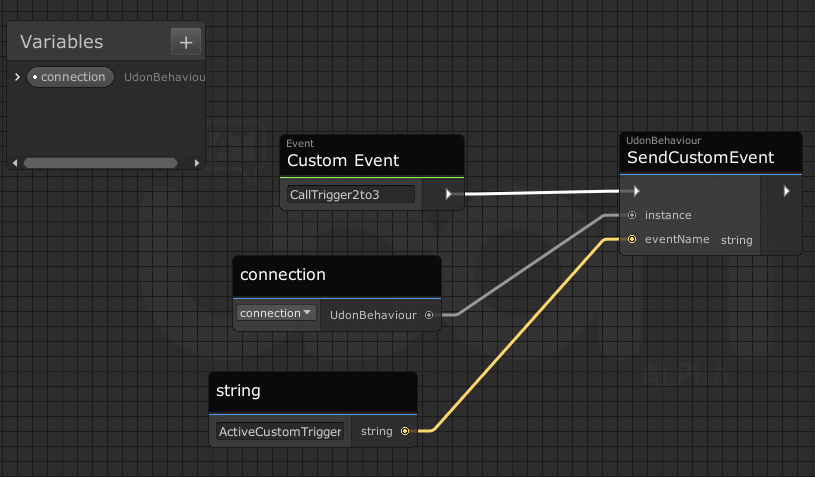The image size is (815, 477).
Task: Click the CallTrigger2to3 event name field
Action: [x=350, y=194]
